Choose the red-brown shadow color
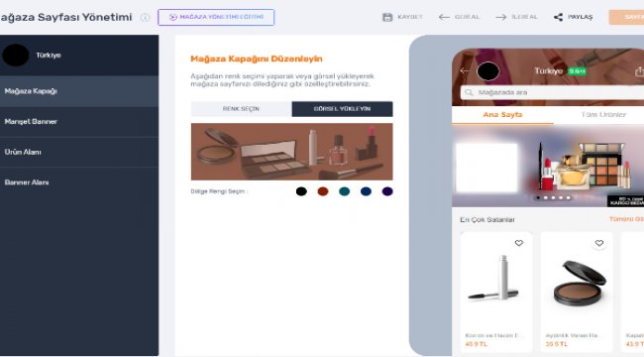Image resolution: width=644 pixels, height=357 pixels. (x=323, y=191)
